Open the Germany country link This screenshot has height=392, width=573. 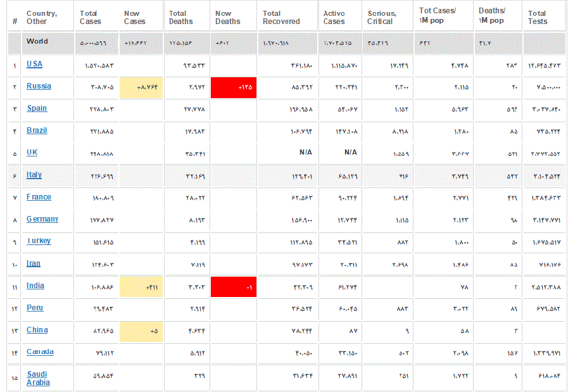[42, 219]
